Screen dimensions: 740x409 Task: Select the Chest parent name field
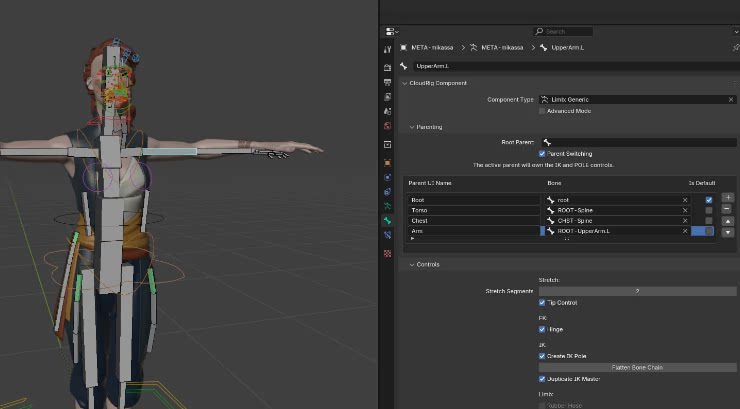tap(473, 221)
